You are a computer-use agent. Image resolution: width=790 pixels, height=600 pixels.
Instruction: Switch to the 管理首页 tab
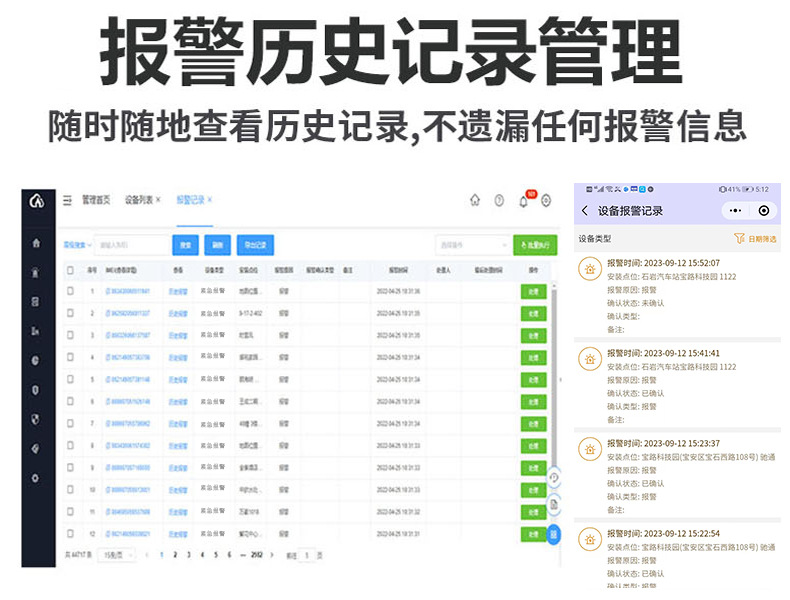click(96, 201)
